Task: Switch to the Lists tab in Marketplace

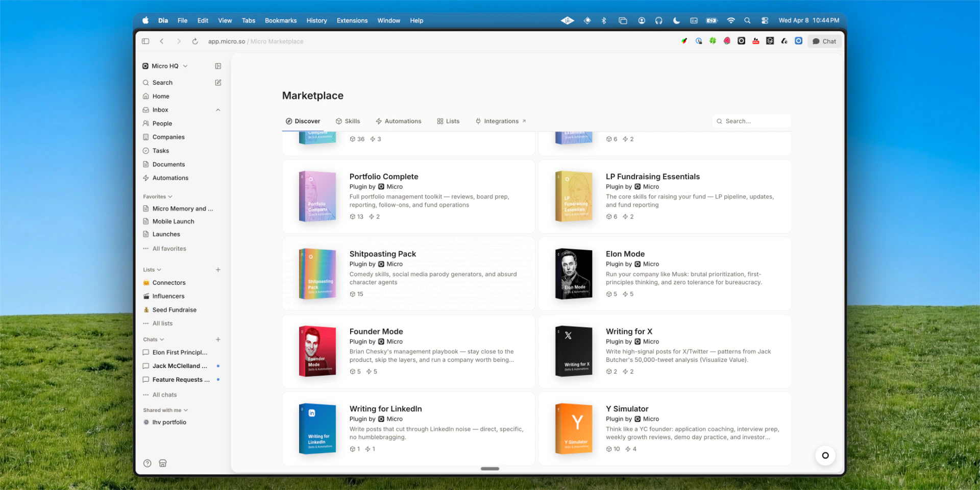Action: (x=448, y=121)
